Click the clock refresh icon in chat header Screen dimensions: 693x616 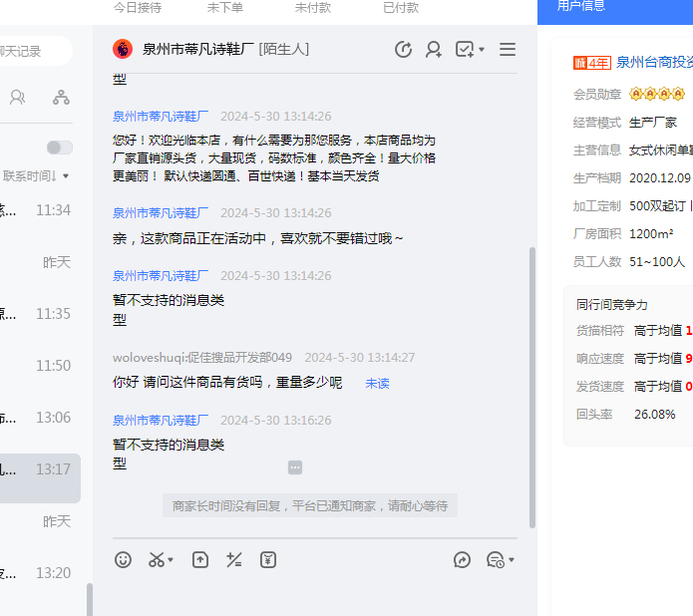coord(403,49)
